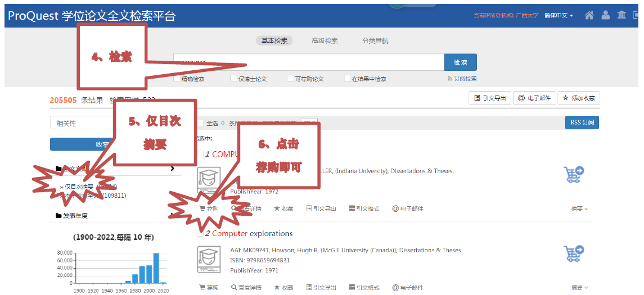Click the ProQuest 学位论文全文检索平台 title
This screenshot has width=644, height=295.
click(92, 16)
